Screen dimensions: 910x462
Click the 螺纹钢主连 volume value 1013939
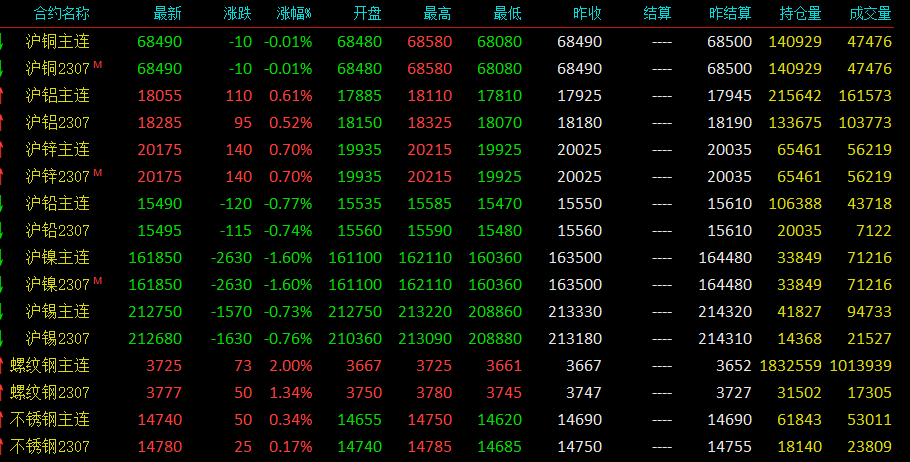point(861,366)
